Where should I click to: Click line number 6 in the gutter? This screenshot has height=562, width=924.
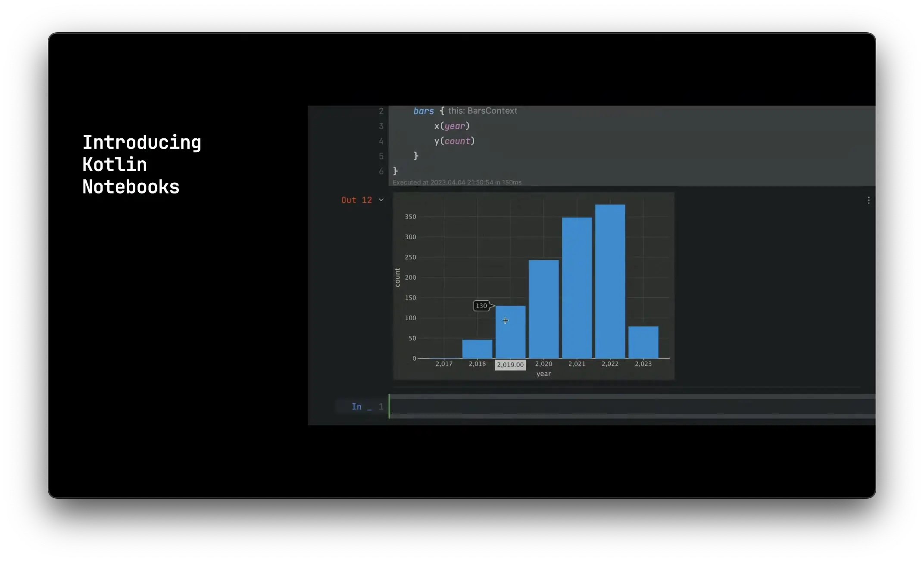381,172
